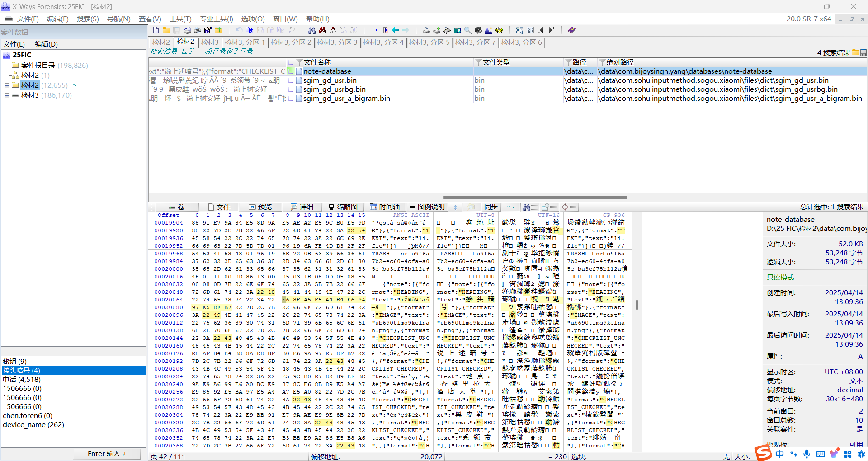Viewport: 868px width, 461px height.
Task: Open the IME soft keyboard icon
Action: (x=821, y=454)
